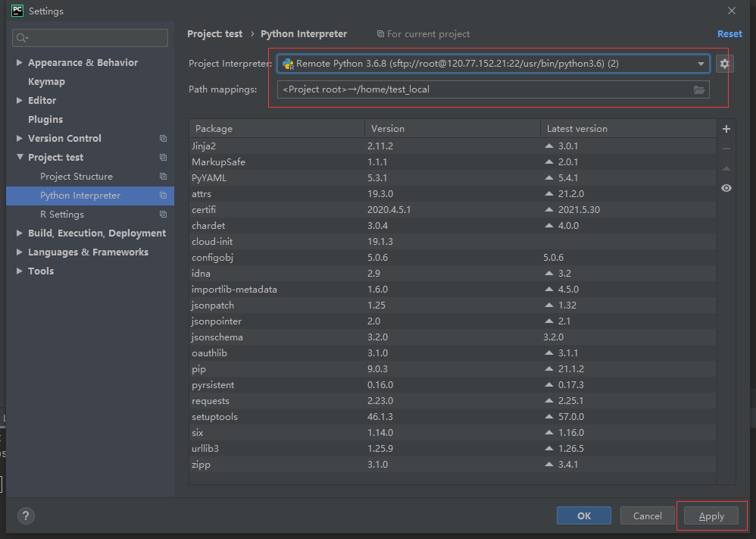Open R Settings page
This screenshot has height=539, width=756.
click(61, 215)
